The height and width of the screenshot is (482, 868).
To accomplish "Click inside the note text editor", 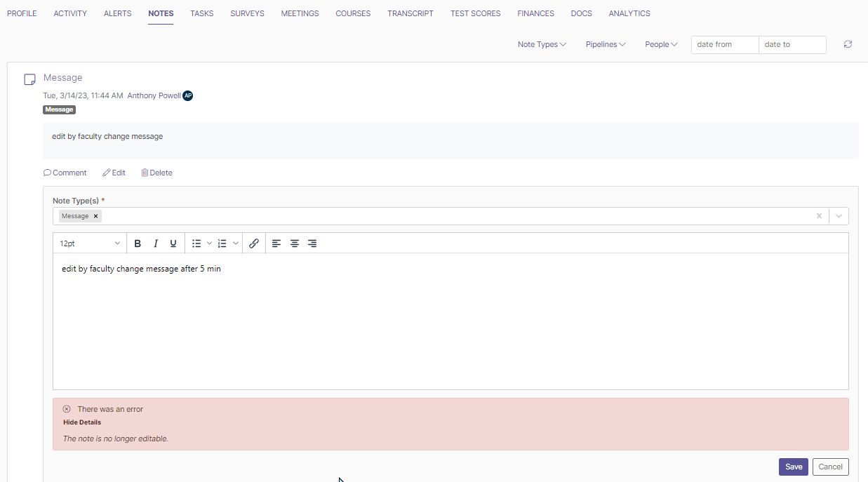I will point(450,321).
